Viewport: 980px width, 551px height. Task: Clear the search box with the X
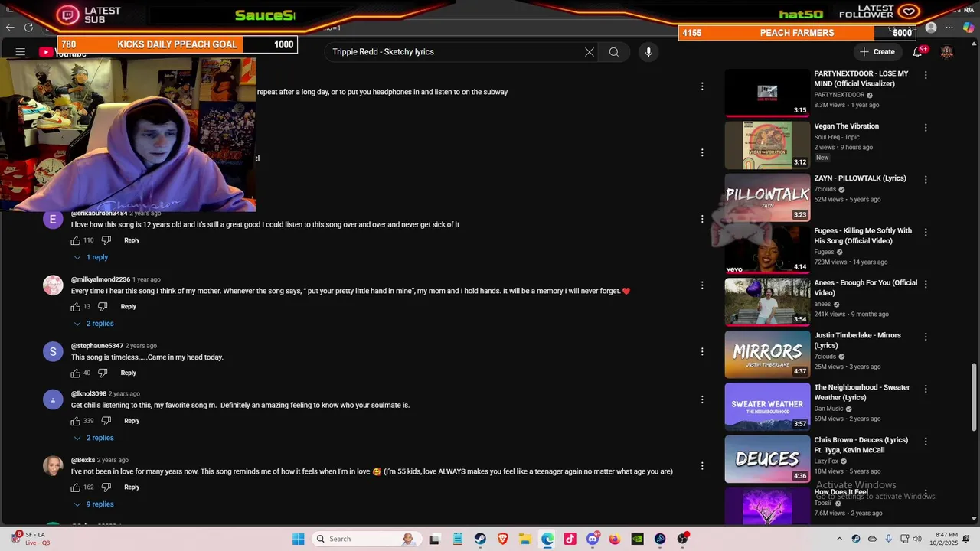(590, 52)
